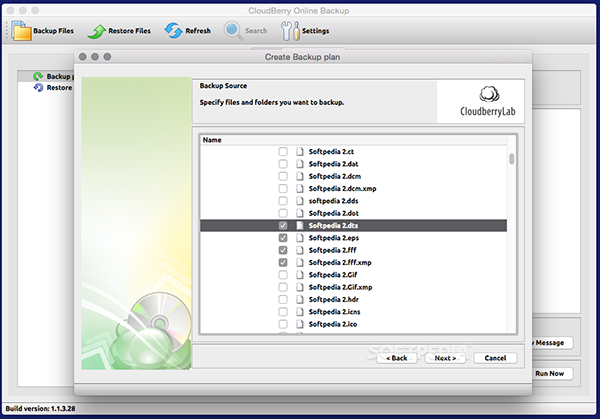
Task: Check the box for Softpedia 2.dat
Action: tap(283, 164)
